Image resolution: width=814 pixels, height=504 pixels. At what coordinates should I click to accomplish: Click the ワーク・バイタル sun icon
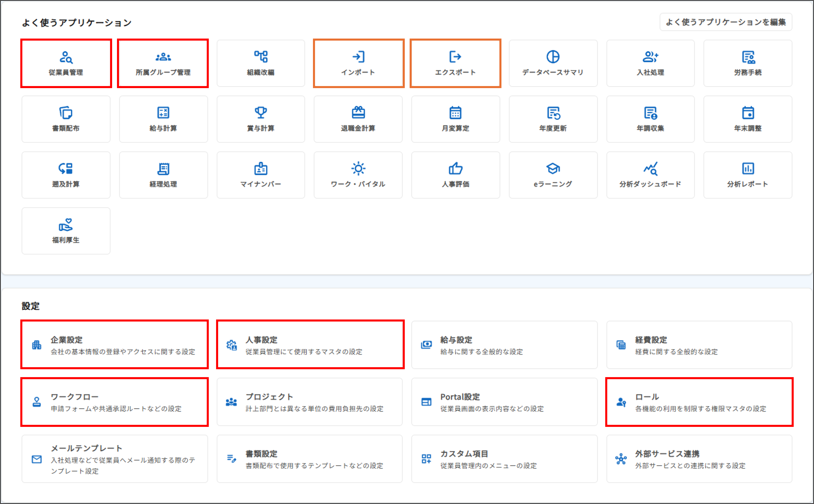point(358,169)
